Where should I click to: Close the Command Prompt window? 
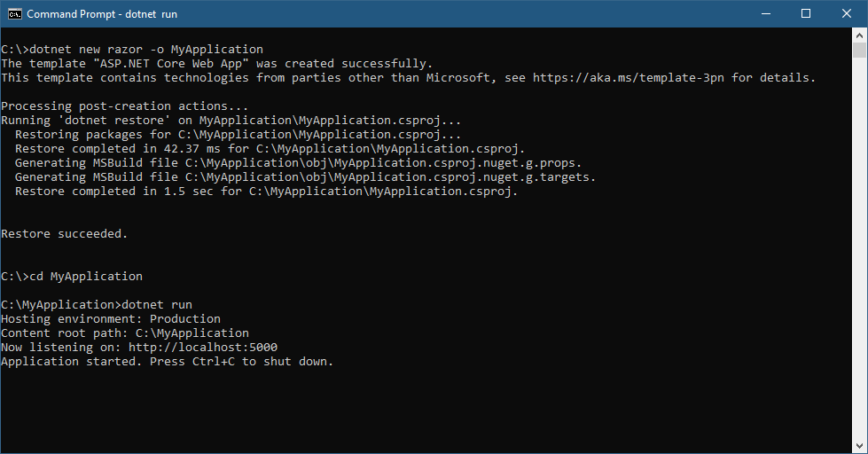tap(847, 14)
